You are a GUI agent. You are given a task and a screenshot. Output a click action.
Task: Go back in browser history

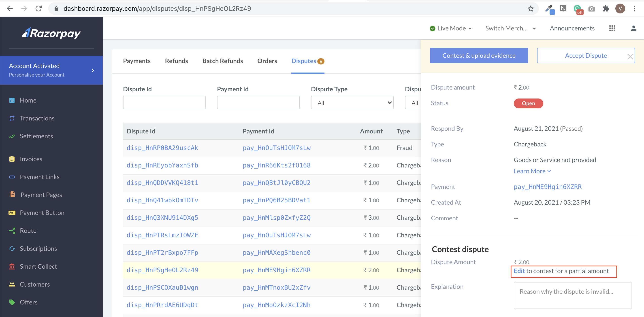click(10, 9)
